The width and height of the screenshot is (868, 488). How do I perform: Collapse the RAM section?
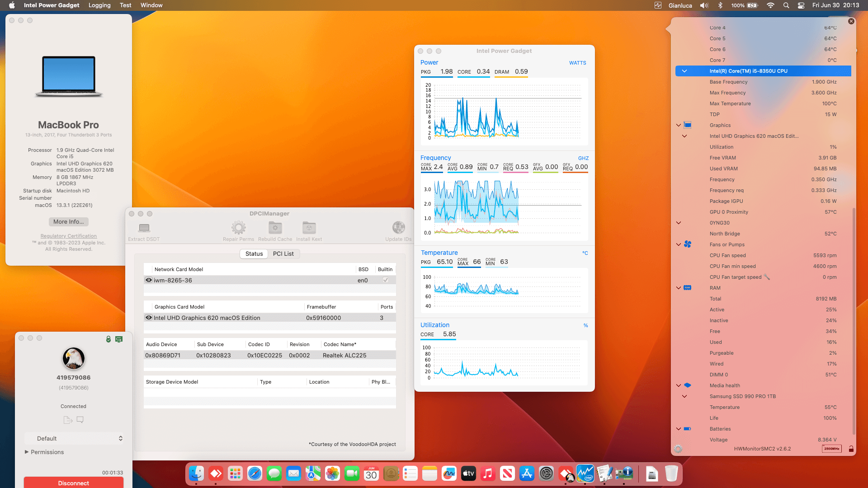click(679, 288)
